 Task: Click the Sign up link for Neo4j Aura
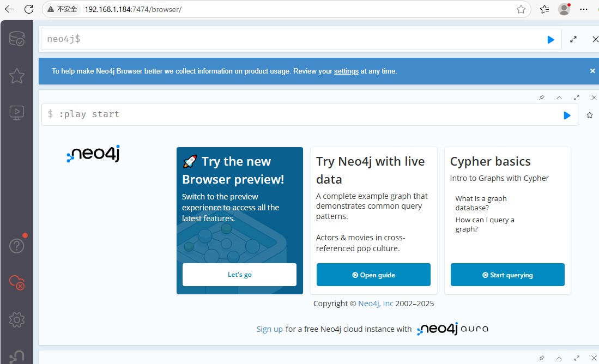coord(269,329)
